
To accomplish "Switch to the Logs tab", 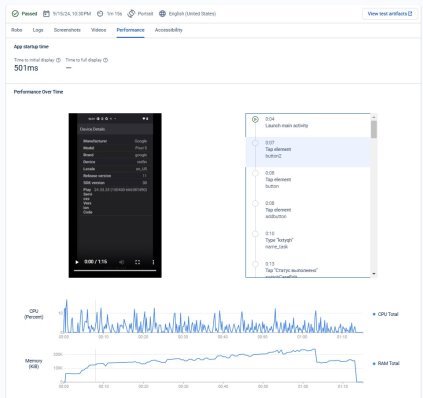I will pyautogui.click(x=38, y=30).
